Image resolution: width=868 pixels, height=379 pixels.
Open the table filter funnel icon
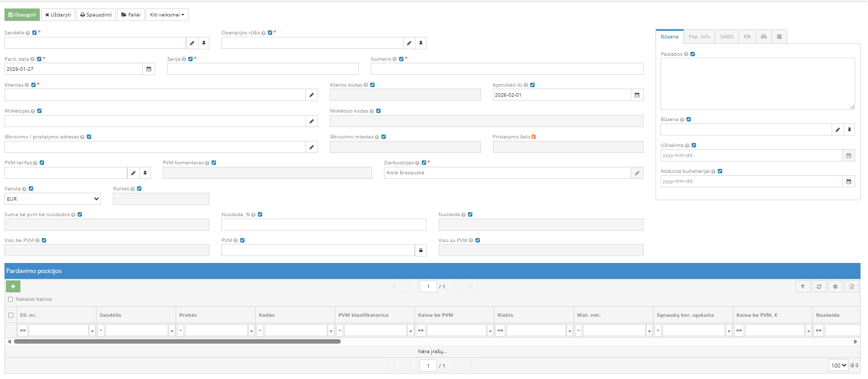pyautogui.click(x=802, y=286)
